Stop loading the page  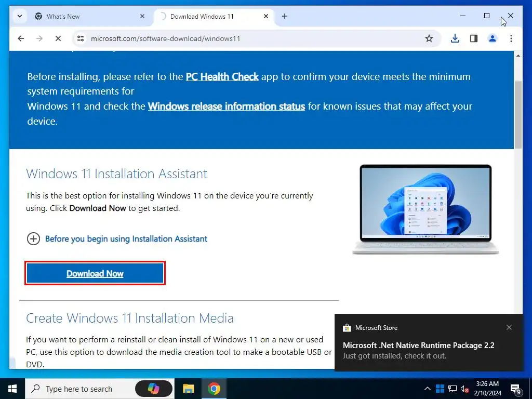click(58, 38)
